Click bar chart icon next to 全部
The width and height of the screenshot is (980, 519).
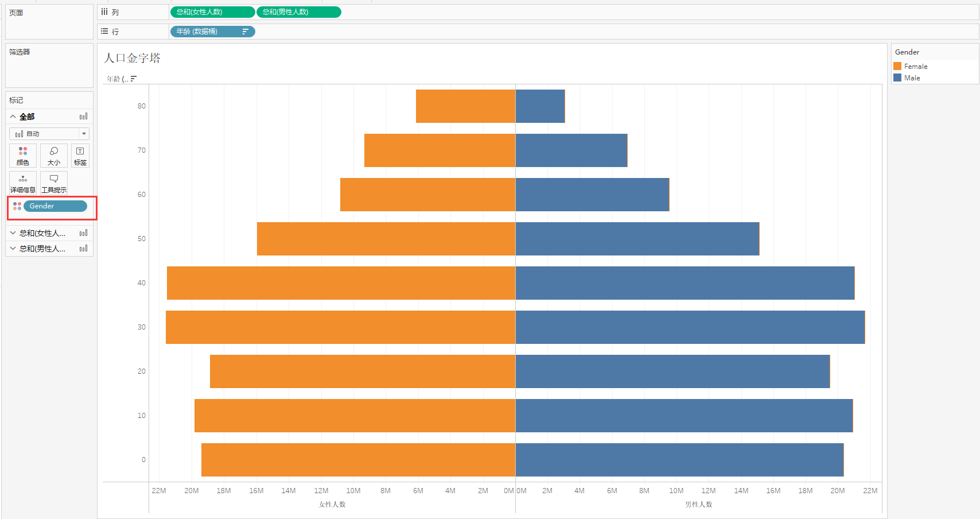click(x=84, y=117)
